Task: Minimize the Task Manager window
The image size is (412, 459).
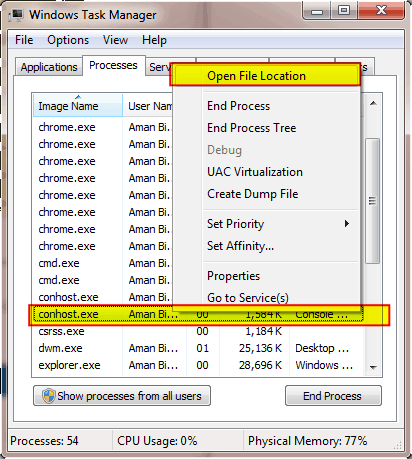Action: [317, 11]
